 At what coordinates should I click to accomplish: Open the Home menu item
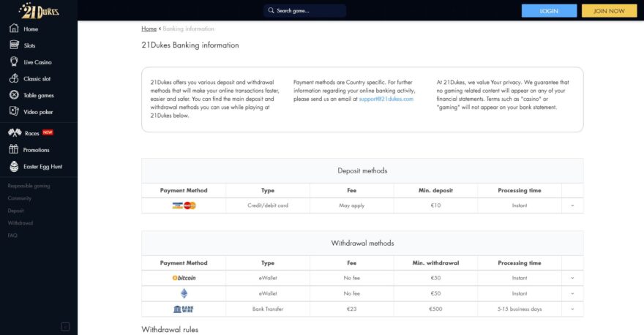(x=31, y=29)
